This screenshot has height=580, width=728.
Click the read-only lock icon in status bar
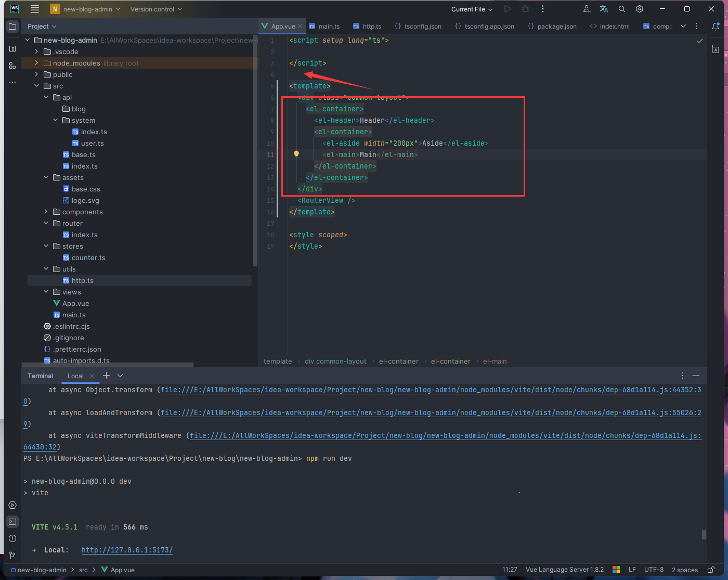click(711, 570)
